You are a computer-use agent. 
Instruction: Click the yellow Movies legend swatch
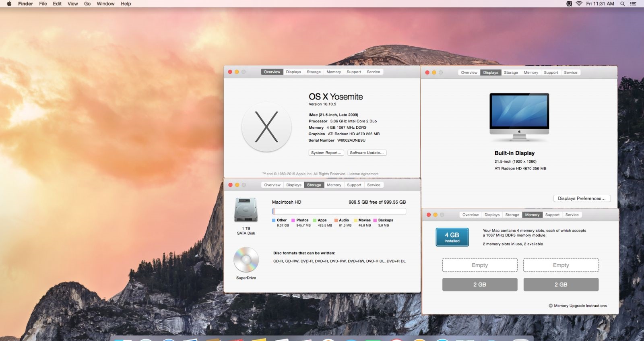pos(355,220)
